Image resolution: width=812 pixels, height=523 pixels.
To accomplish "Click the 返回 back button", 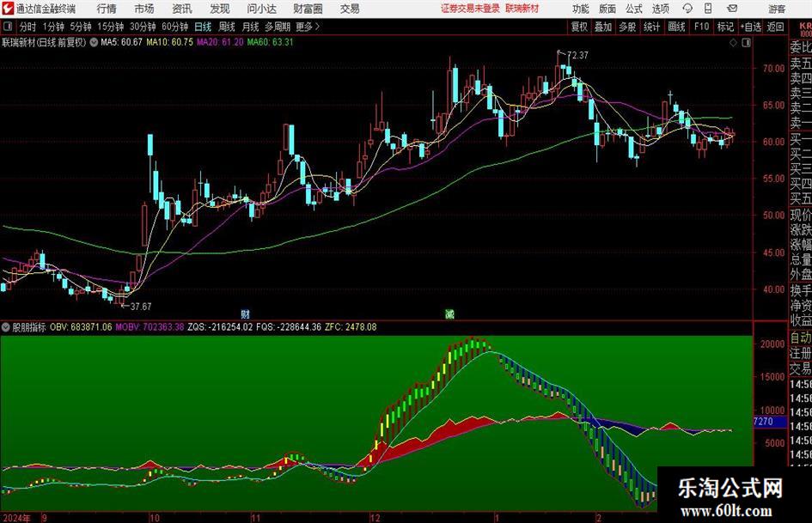I will 775,27.
